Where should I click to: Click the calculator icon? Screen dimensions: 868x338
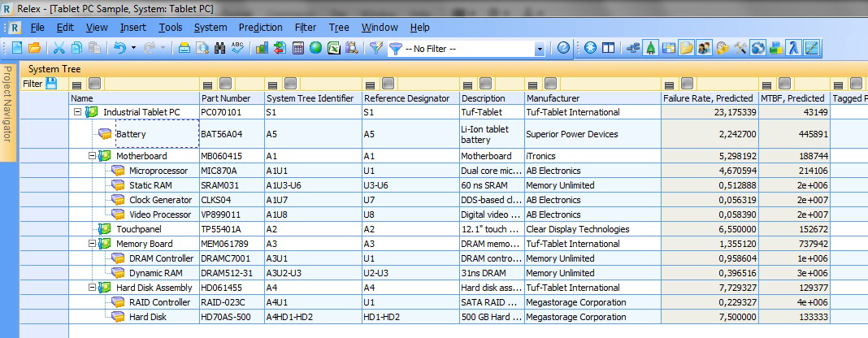(x=298, y=48)
